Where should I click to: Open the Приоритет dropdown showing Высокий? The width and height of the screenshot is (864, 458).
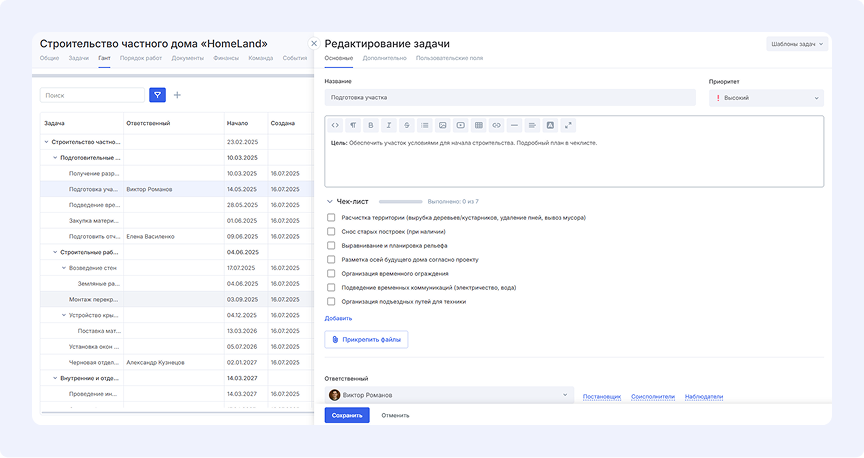click(765, 98)
